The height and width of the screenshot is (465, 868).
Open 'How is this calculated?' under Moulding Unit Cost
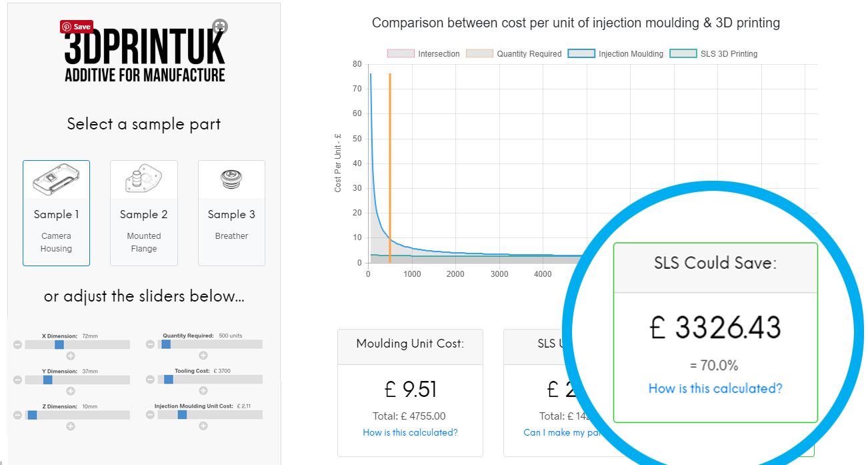410,432
